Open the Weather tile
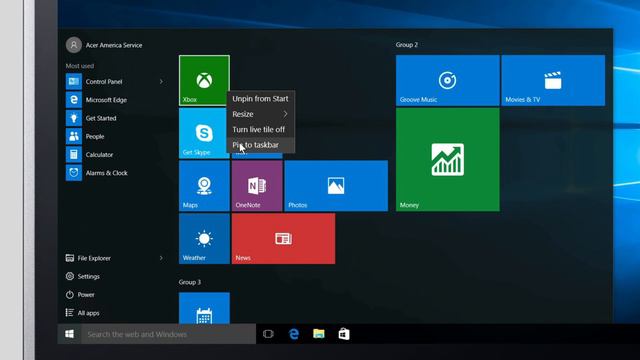This screenshot has width=640, height=360. (204, 238)
